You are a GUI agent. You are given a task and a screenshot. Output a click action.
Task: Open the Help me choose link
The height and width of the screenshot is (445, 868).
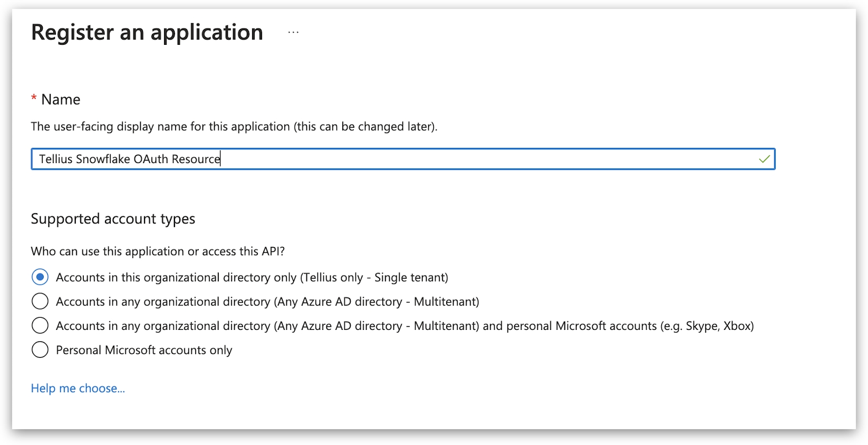click(78, 389)
